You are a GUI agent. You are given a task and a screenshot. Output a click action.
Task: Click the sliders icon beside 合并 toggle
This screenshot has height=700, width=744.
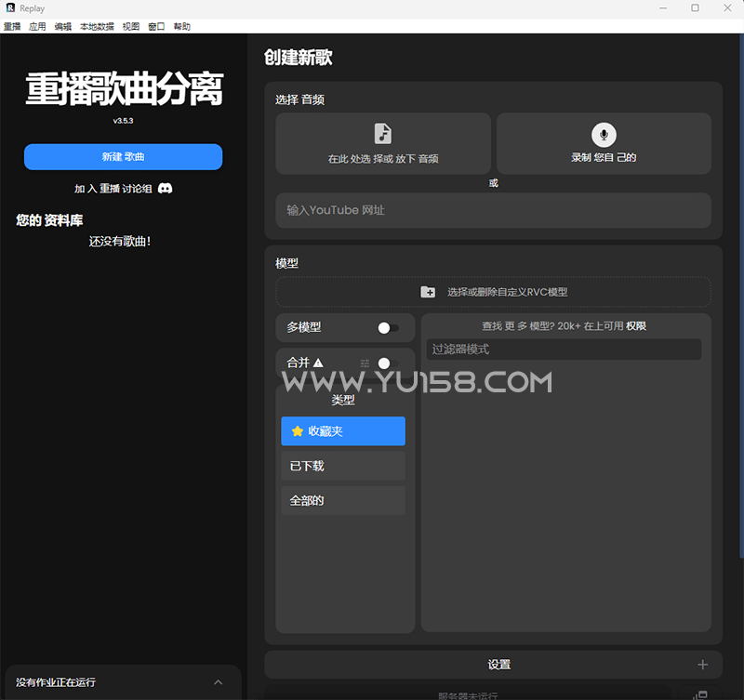click(x=365, y=363)
